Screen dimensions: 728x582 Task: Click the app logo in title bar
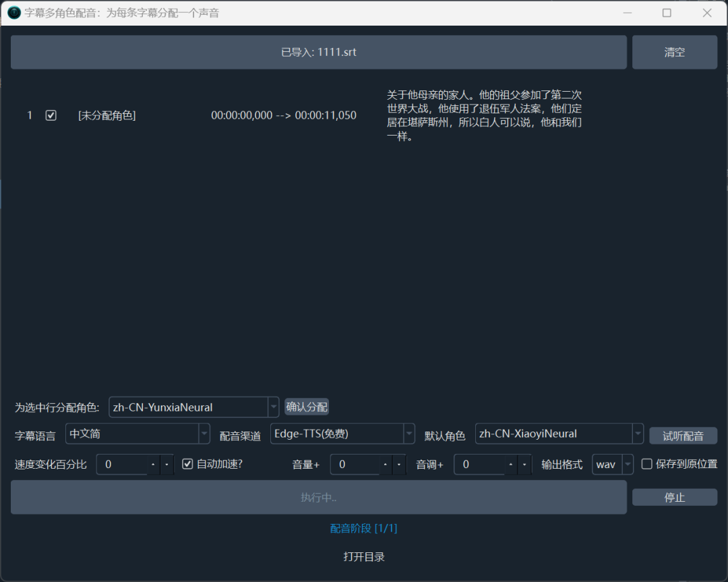coord(13,13)
